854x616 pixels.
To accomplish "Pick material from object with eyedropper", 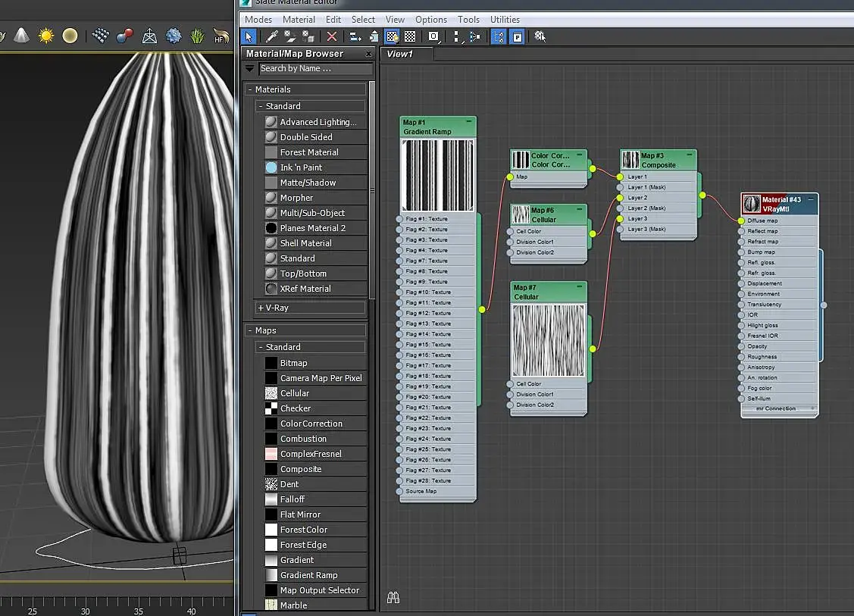I will pos(273,36).
